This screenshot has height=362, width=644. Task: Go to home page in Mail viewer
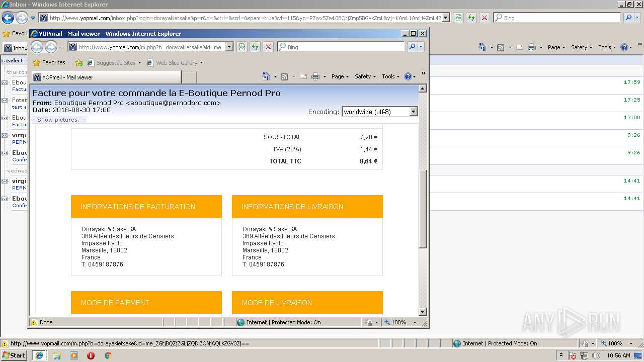[x=266, y=76]
